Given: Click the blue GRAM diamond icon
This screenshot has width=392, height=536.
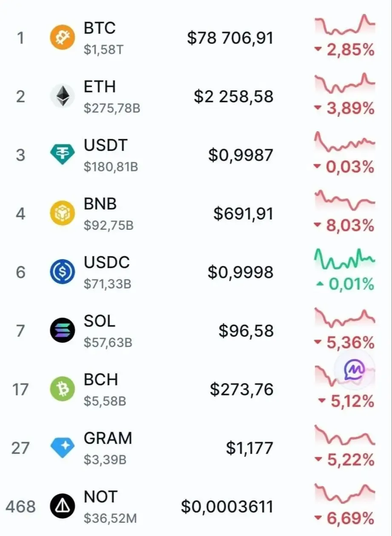Looking at the screenshot, I should click(x=63, y=448).
